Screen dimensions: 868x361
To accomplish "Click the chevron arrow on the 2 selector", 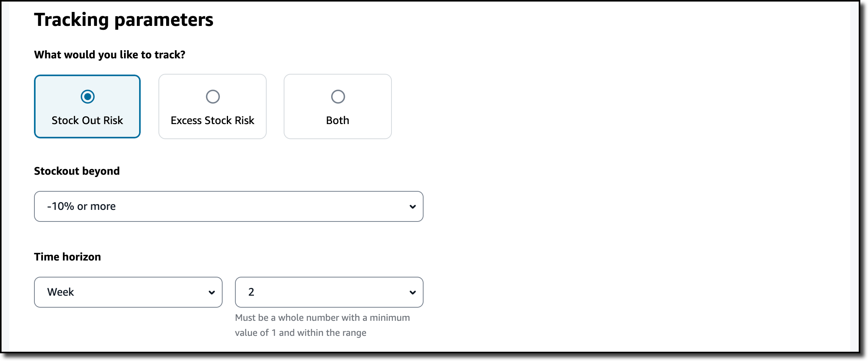I will click(x=413, y=293).
